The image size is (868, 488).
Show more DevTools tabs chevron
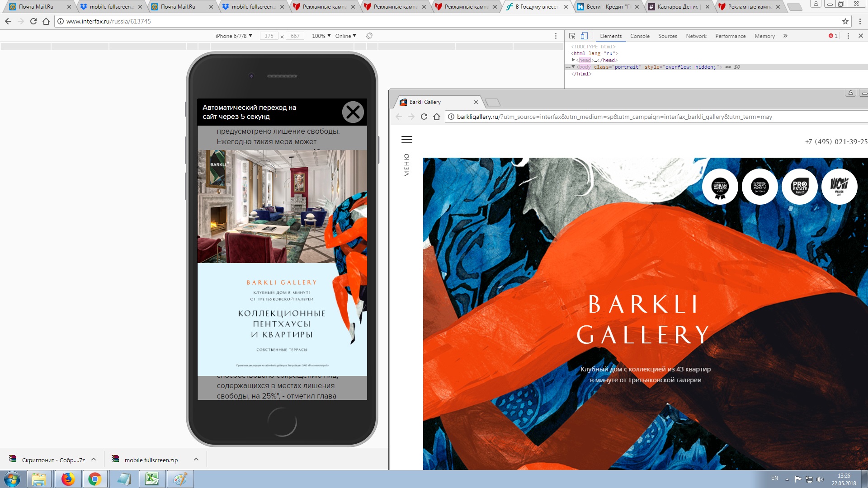pos(785,36)
